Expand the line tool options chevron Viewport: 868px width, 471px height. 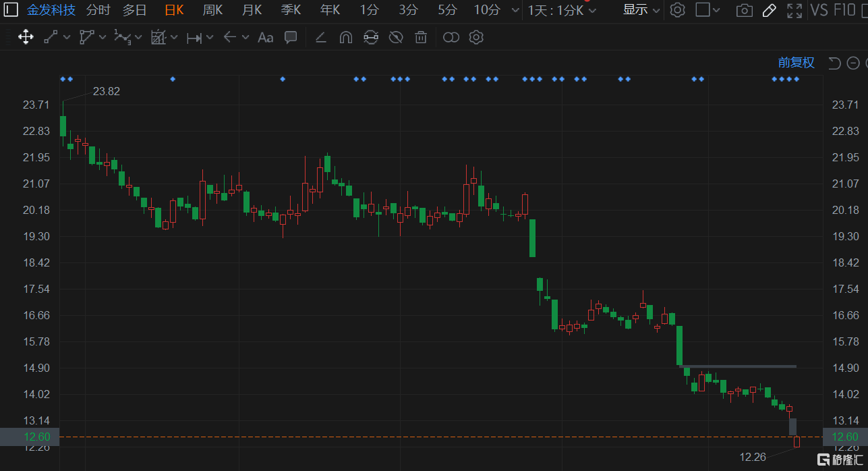pyautogui.click(x=66, y=38)
